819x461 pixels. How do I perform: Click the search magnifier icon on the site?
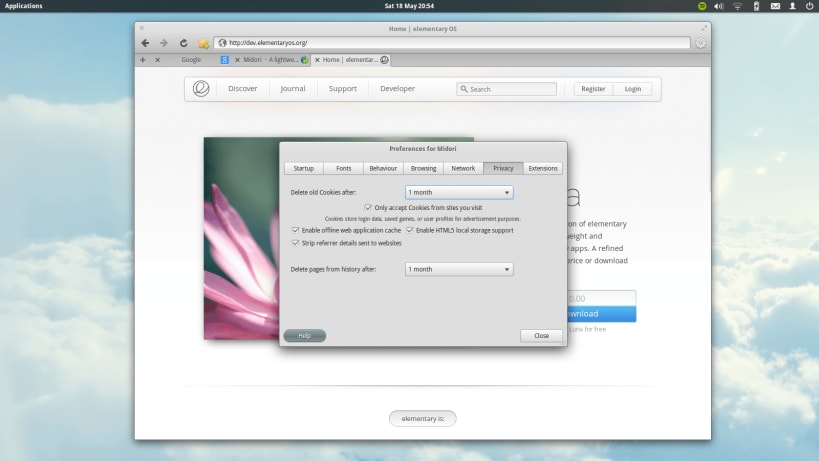click(464, 89)
